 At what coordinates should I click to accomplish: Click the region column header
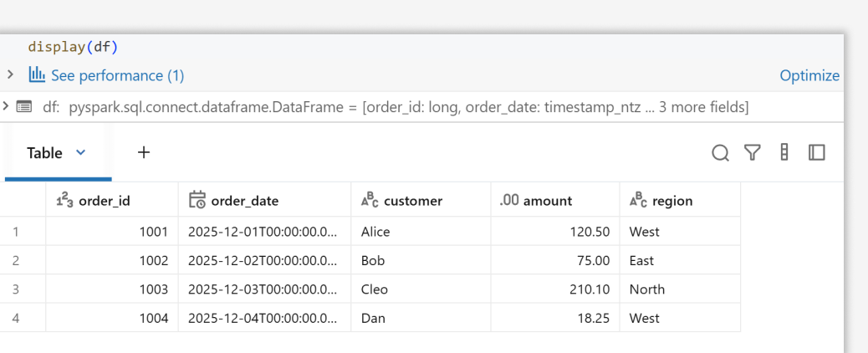click(672, 201)
